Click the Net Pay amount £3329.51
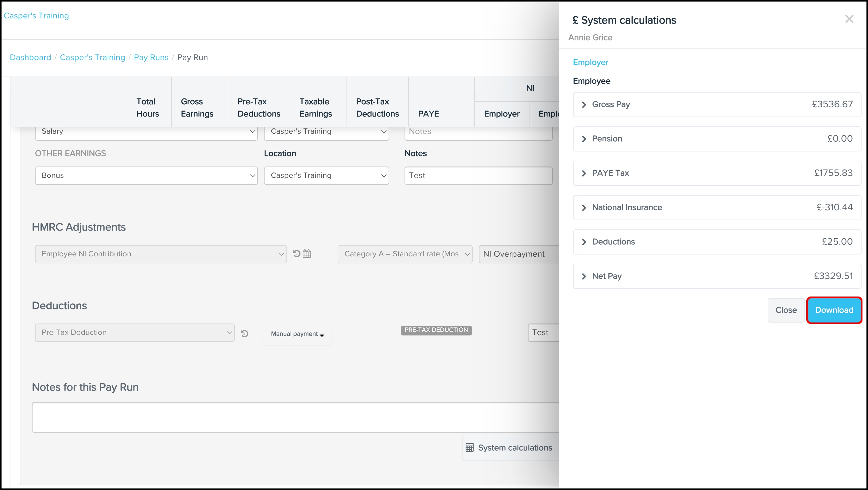This screenshot has width=868, height=490. 833,276
